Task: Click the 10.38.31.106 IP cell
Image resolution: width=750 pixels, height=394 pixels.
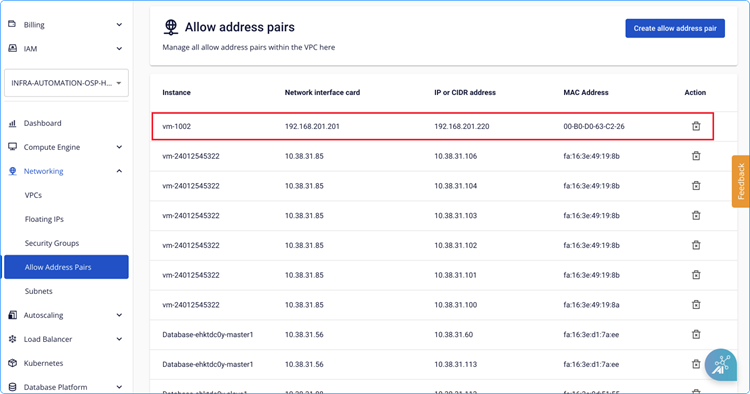Action: coord(455,156)
